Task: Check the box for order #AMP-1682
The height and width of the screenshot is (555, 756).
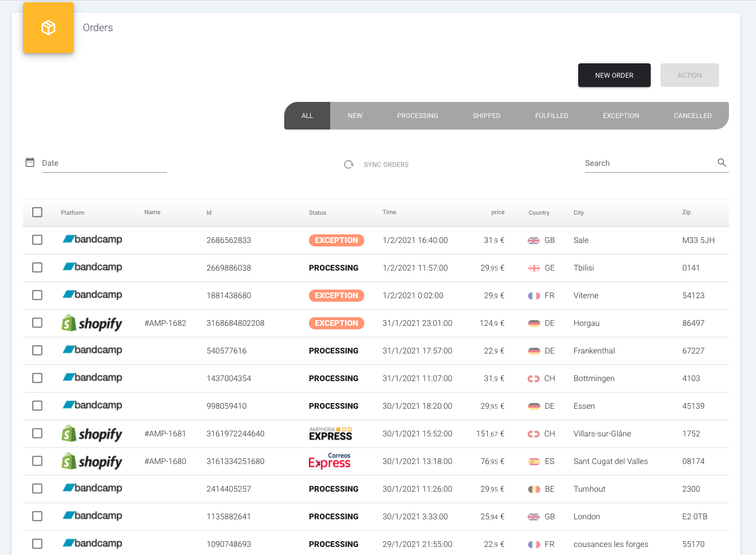Action: click(37, 323)
